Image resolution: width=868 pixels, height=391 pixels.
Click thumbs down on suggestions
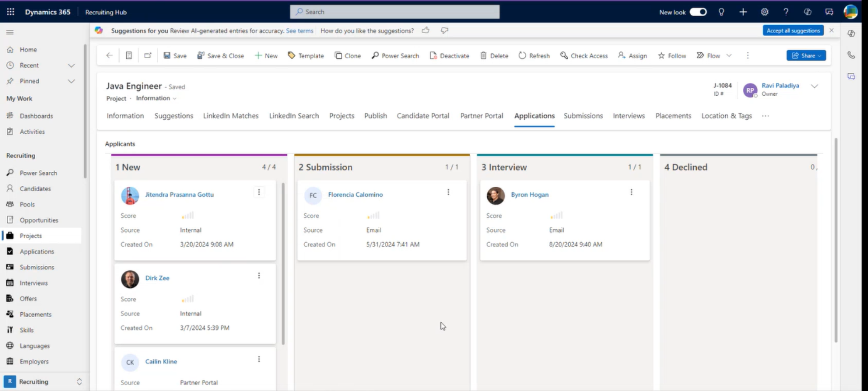[444, 30]
